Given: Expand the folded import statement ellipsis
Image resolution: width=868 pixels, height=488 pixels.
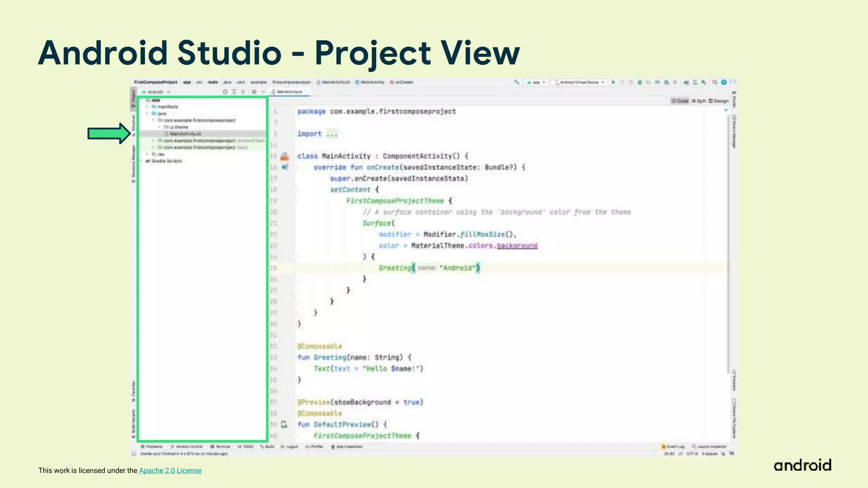Looking at the screenshot, I should (x=332, y=134).
